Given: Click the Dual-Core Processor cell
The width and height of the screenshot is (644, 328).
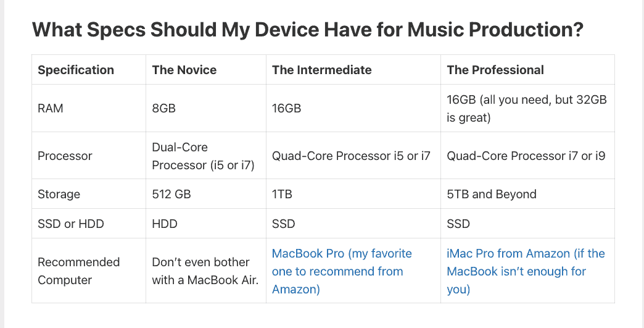Looking at the screenshot, I should [x=202, y=156].
